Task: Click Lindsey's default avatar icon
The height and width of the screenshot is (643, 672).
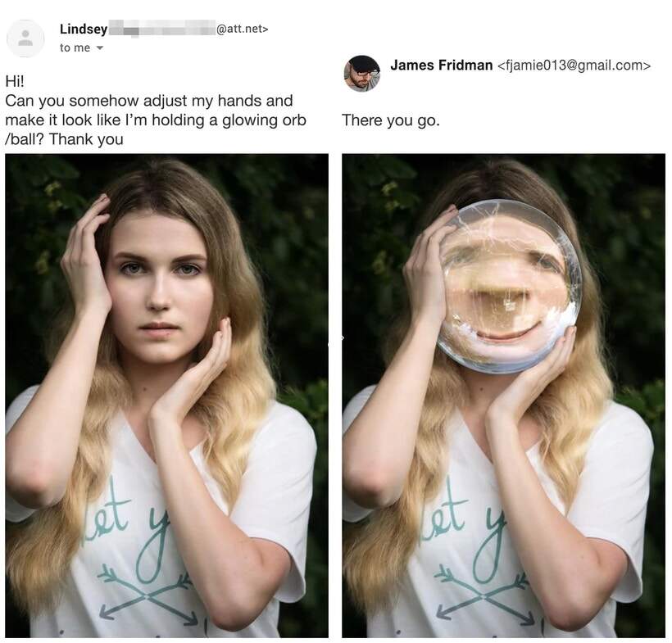Action: [25, 38]
